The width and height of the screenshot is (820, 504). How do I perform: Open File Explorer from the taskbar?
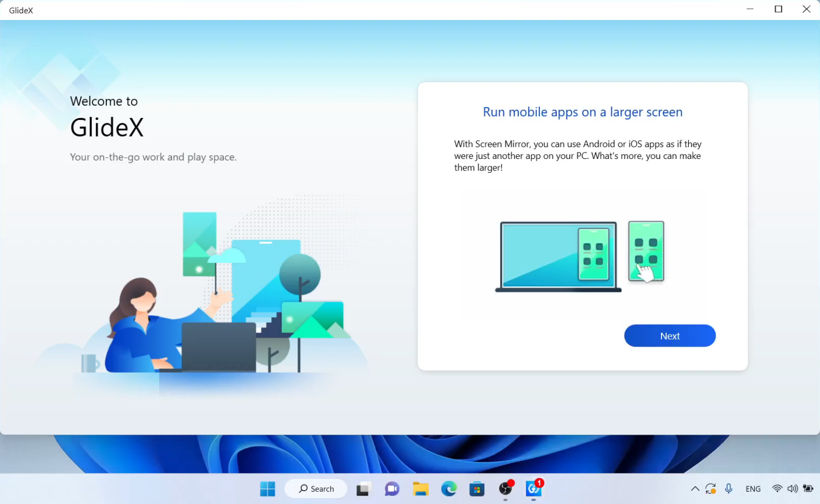coord(421,489)
